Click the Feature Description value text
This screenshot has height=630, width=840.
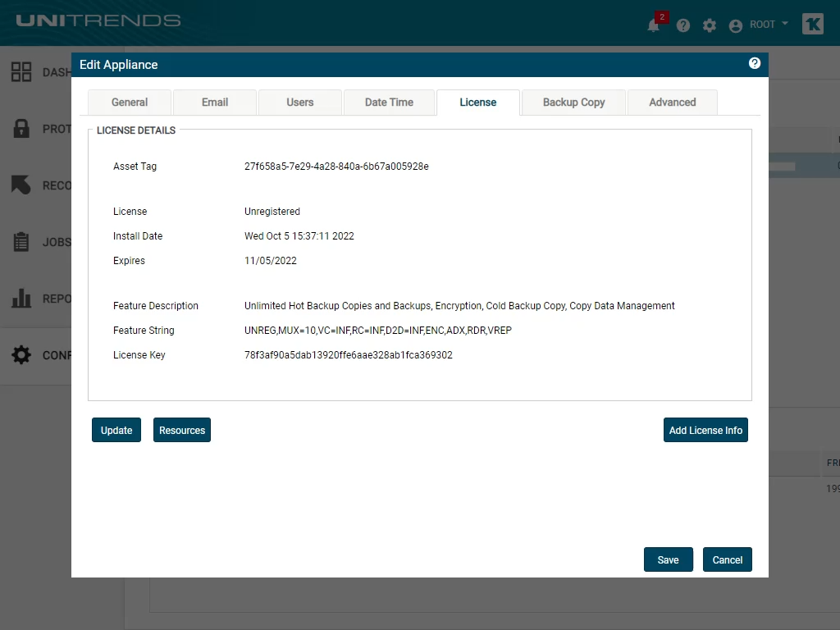pos(459,306)
